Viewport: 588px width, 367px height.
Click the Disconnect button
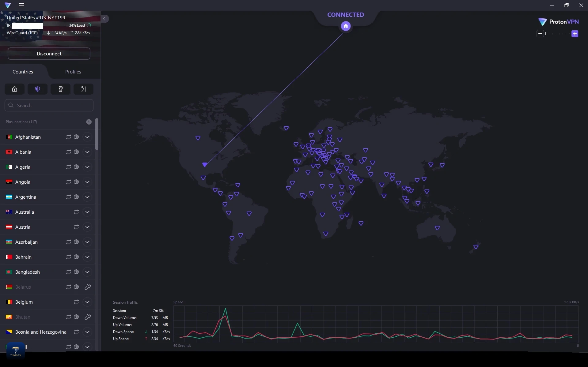tap(49, 54)
